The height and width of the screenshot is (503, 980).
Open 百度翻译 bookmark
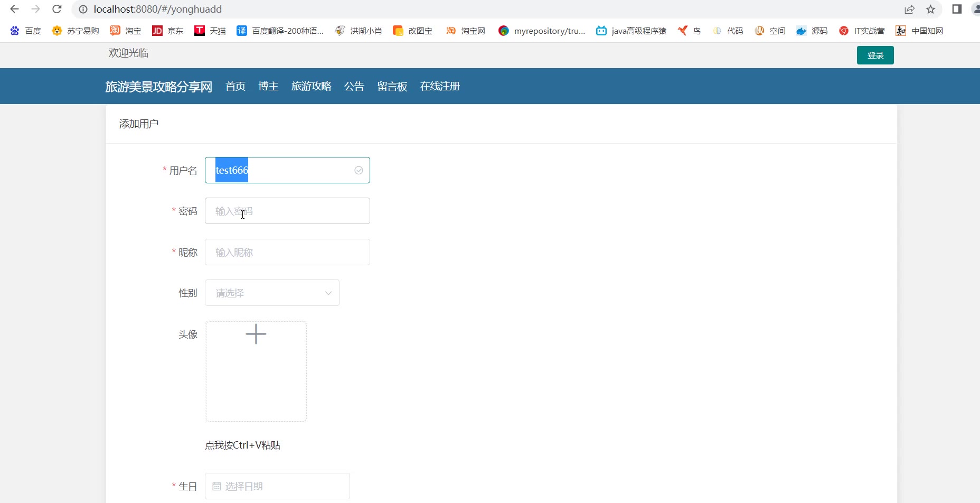pos(280,31)
